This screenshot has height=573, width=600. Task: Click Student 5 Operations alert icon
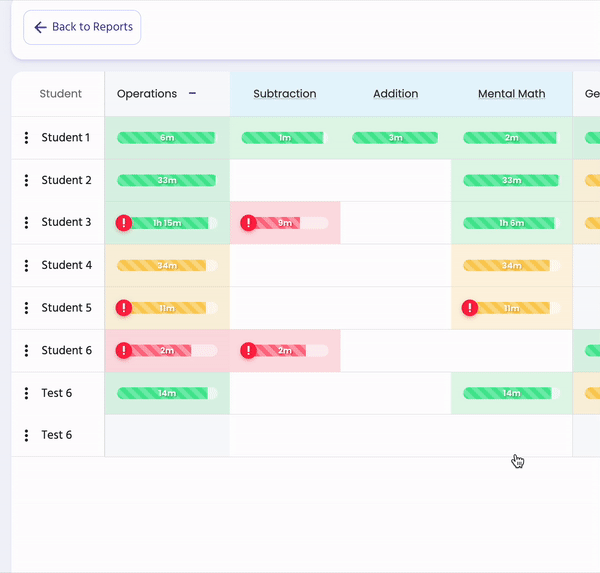point(124,308)
